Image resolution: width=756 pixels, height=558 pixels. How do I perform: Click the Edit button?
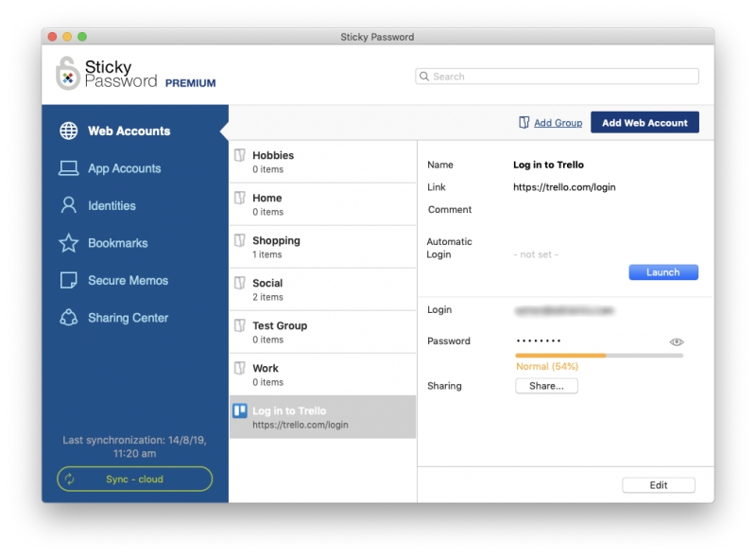(x=659, y=485)
